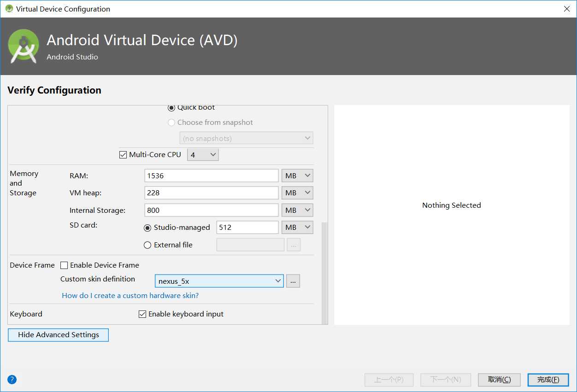Click the Internal Storage field 800
577x392 pixels.
point(212,210)
